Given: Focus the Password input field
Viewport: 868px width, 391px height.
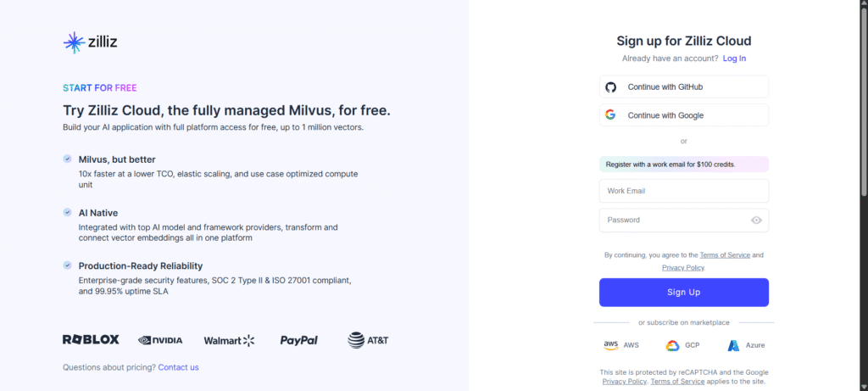Looking at the screenshot, I should (x=674, y=221).
